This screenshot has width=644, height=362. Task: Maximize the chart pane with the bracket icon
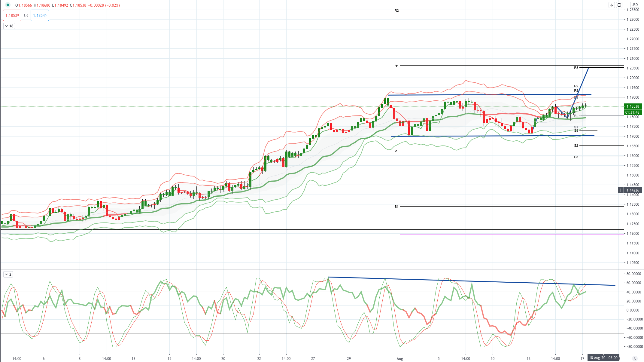click(x=619, y=5)
